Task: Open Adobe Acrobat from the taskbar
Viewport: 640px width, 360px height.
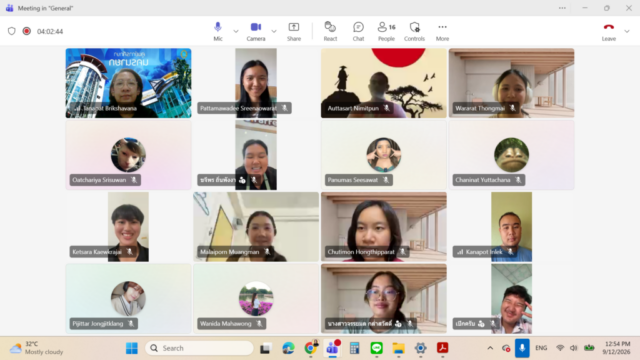Action: click(442, 348)
